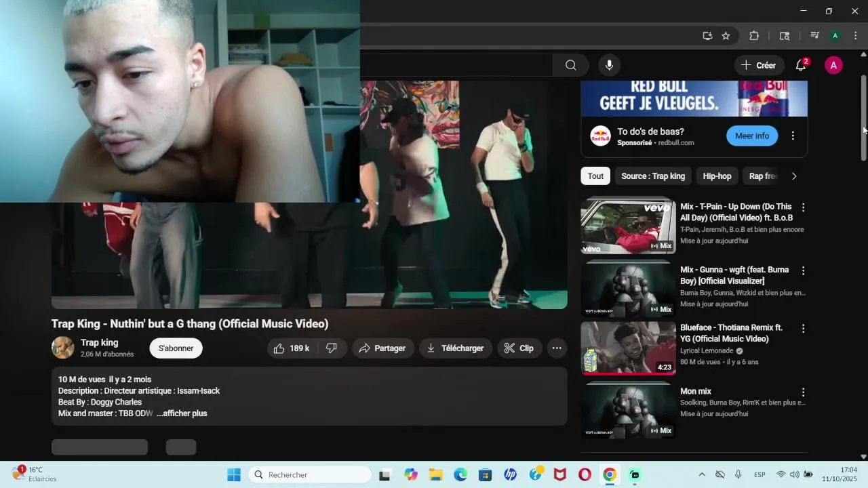Select the Hip-hop filter chip
Screen dimensions: 868x488
tap(717, 176)
